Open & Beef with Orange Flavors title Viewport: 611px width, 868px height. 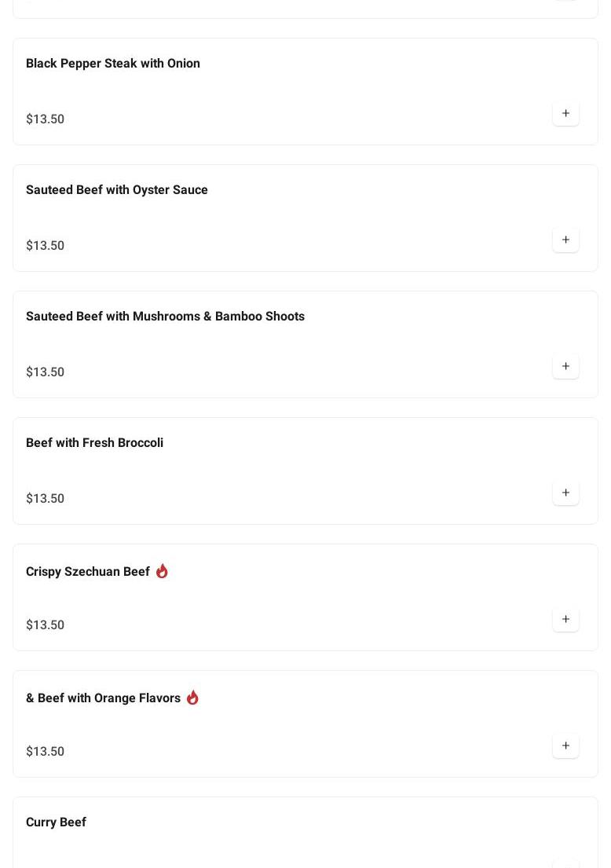[104, 698]
